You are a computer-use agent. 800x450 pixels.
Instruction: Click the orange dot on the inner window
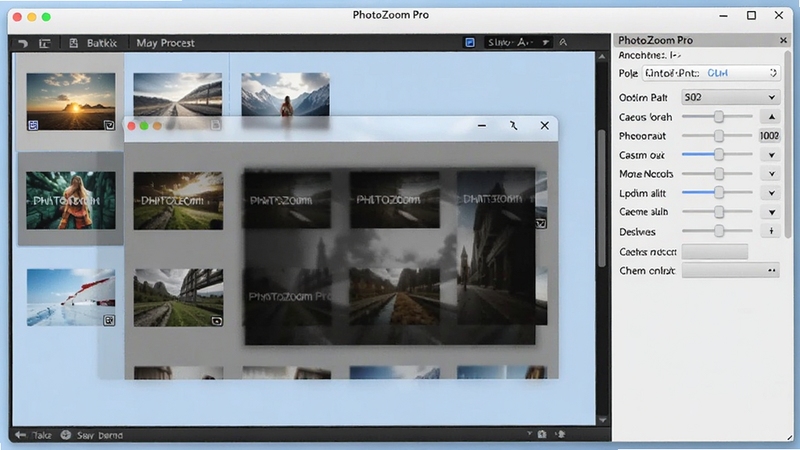coord(157,126)
